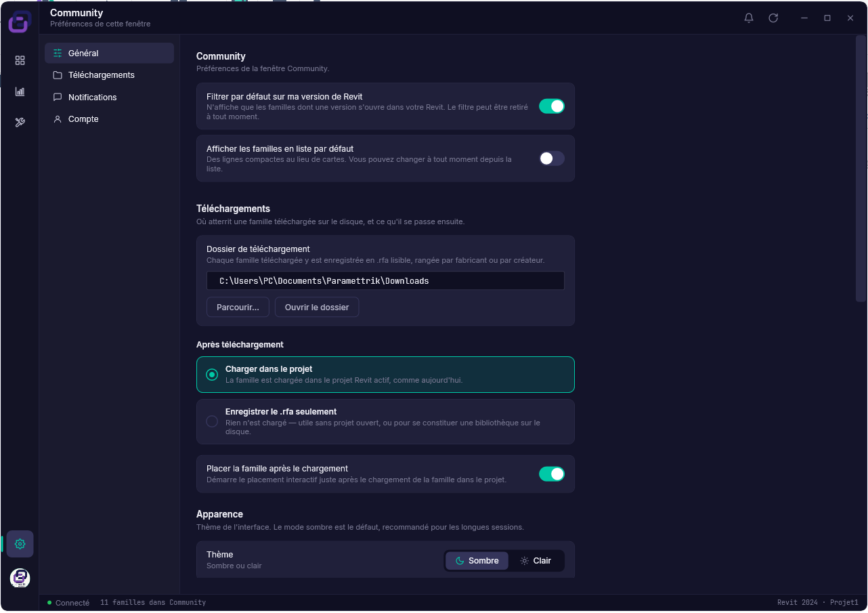Maximize the Community window
The height and width of the screenshot is (613, 868).
[x=827, y=18]
